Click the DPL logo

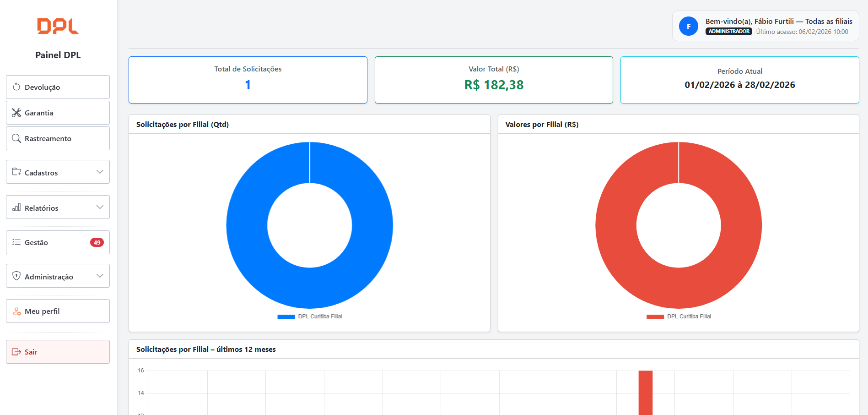click(x=58, y=26)
